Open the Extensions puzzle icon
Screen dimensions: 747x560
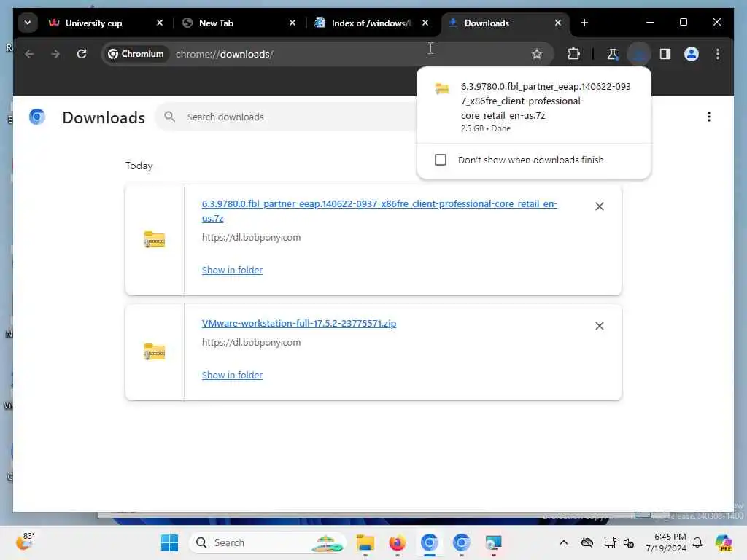(x=573, y=54)
